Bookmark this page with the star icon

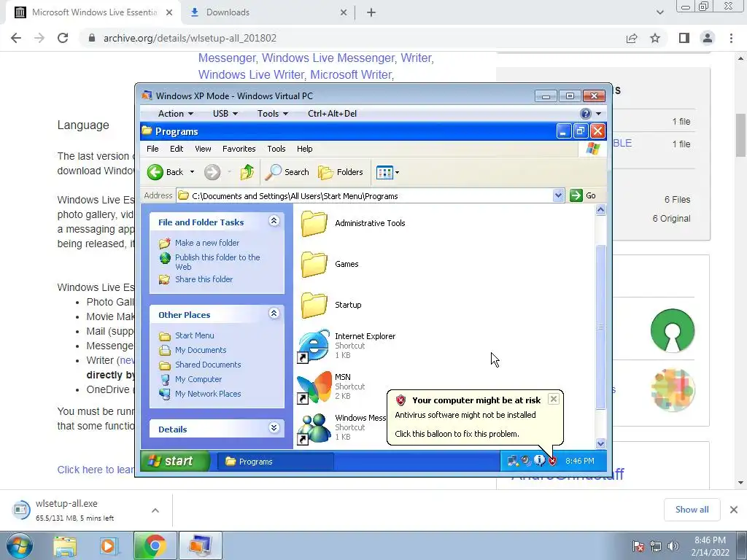point(655,38)
